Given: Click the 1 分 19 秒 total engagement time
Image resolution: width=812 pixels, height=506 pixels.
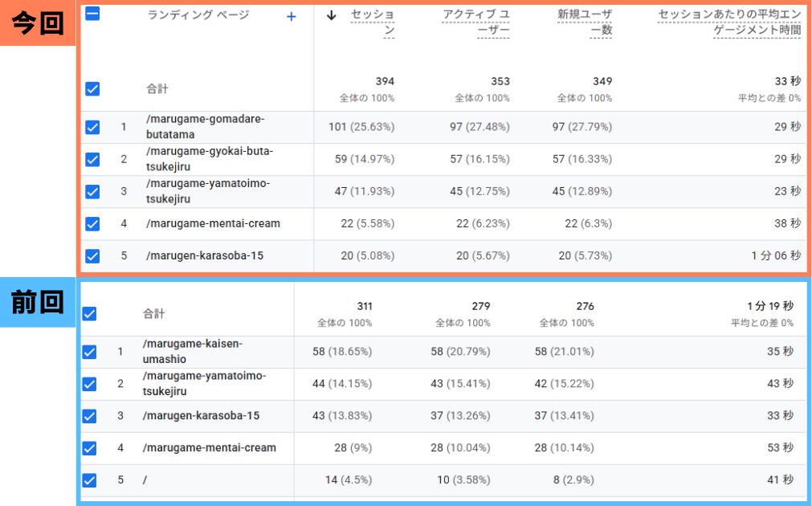Looking at the screenshot, I should [770, 306].
